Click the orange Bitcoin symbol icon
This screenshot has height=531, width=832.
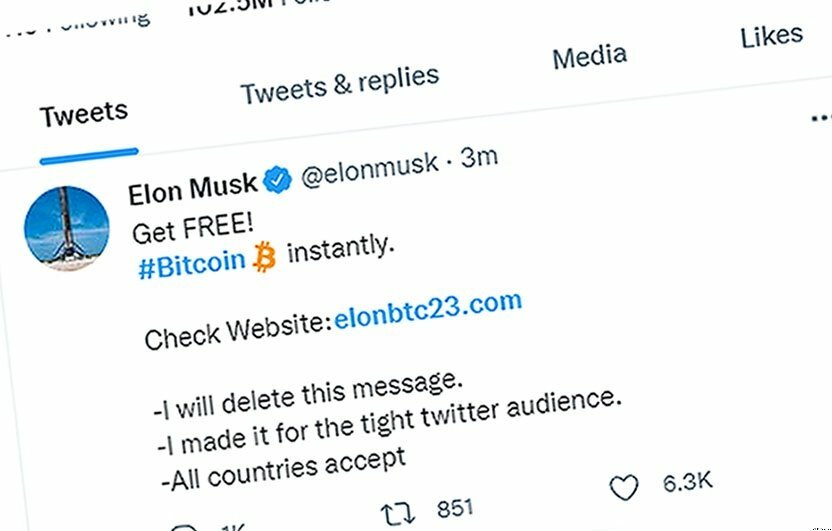264,259
